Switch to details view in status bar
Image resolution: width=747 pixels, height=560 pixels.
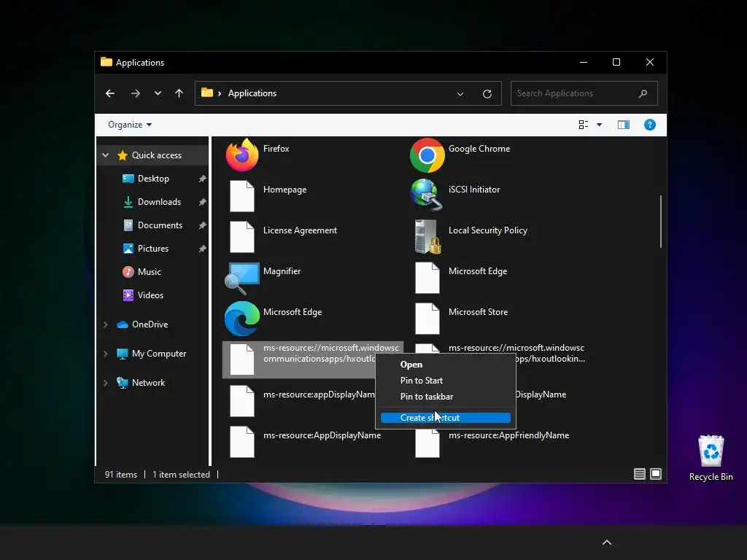[639, 474]
